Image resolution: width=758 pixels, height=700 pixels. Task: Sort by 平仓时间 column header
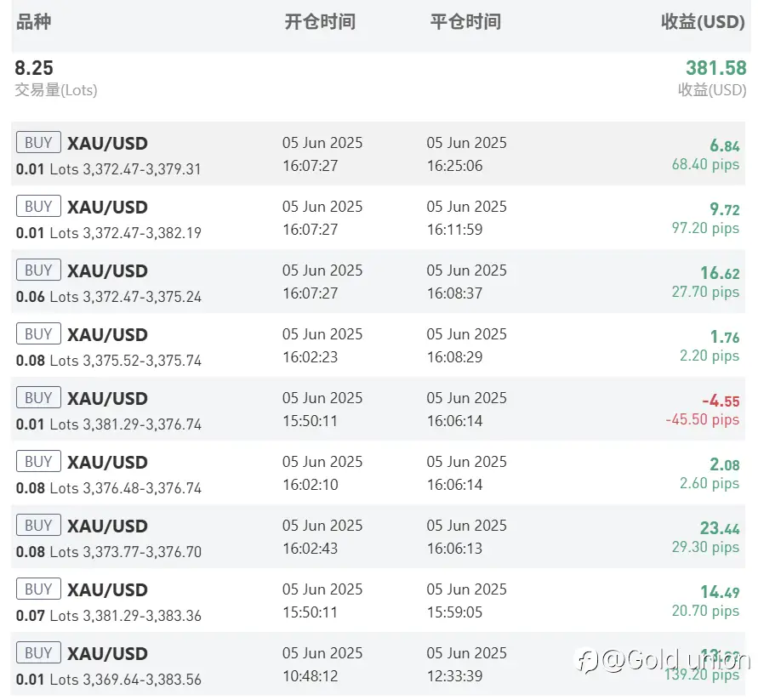[x=465, y=22]
